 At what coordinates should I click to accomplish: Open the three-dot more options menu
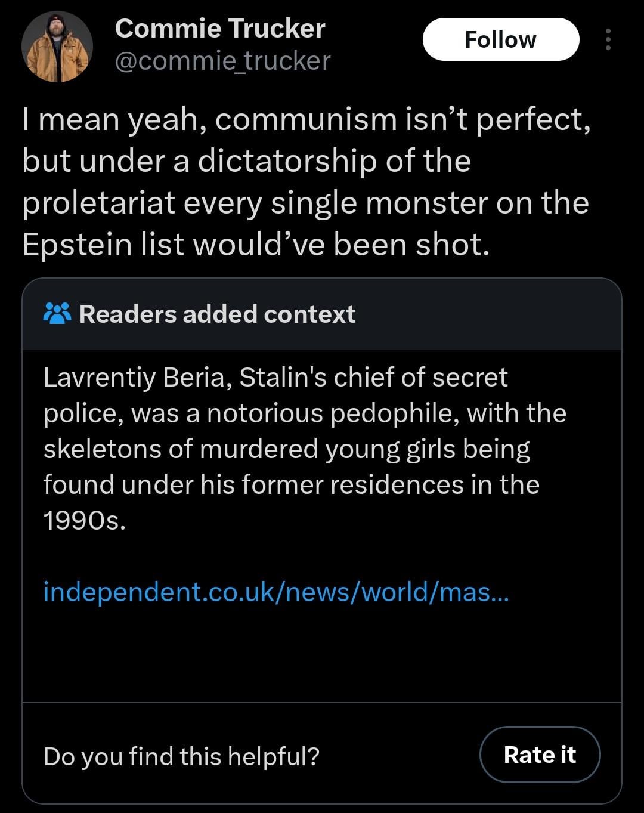click(x=608, y=39)
